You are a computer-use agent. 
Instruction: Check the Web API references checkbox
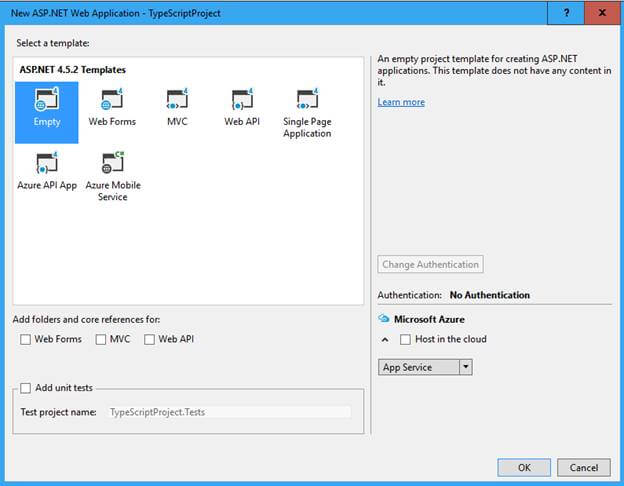[x=149, y=339]
